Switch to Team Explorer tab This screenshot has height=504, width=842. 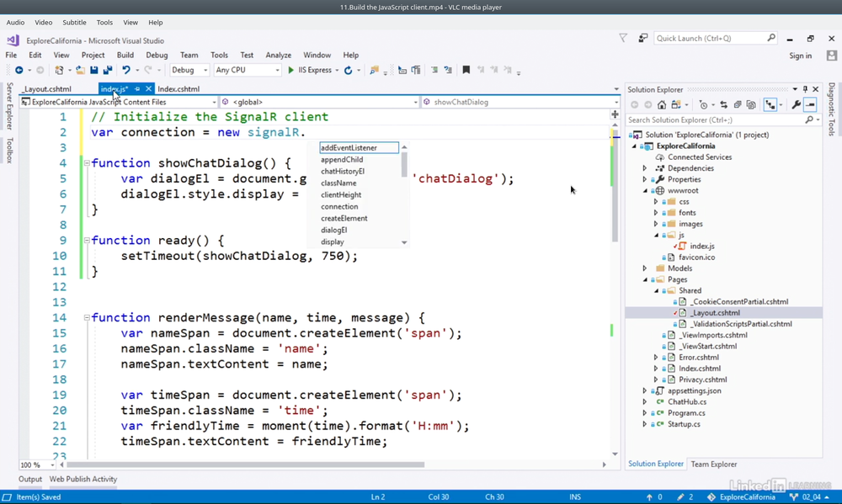(x=714, y=464)
